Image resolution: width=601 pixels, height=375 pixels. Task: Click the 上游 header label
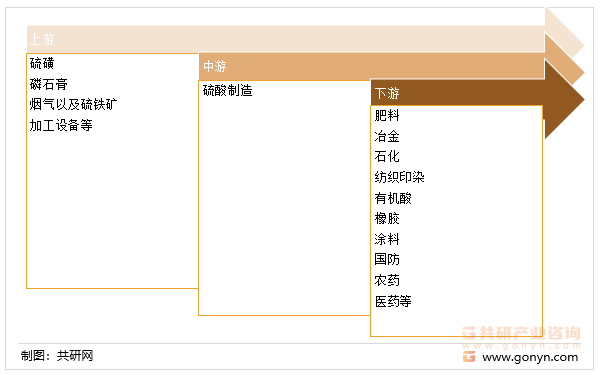click(42, 39)
